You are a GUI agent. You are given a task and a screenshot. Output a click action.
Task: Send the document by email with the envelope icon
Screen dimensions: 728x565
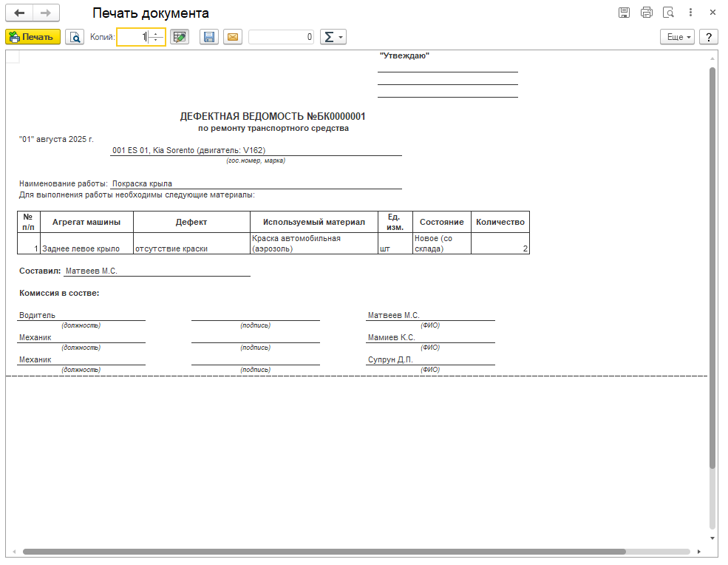232,37
